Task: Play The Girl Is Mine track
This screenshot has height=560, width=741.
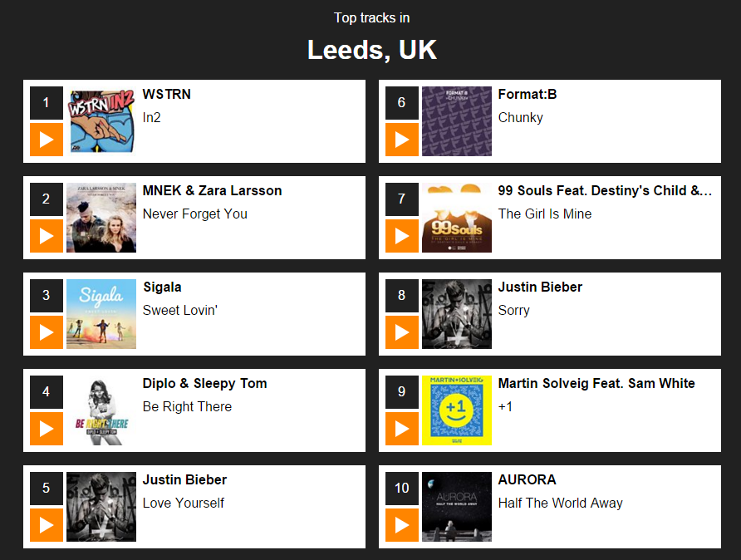Action: 402,236
